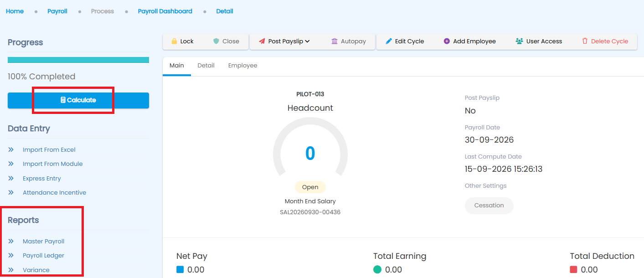
Task: Click the blue Net Pay color square
Action: pyautogui.click(x=180, y=269)
